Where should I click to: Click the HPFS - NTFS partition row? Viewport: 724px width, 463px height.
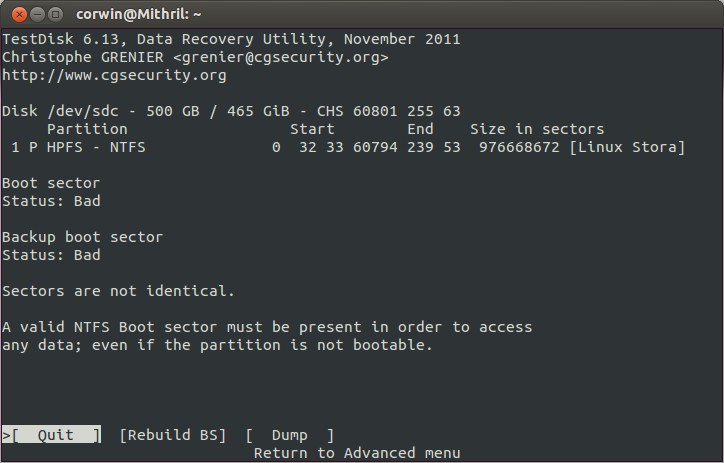[x=344, y=147]
